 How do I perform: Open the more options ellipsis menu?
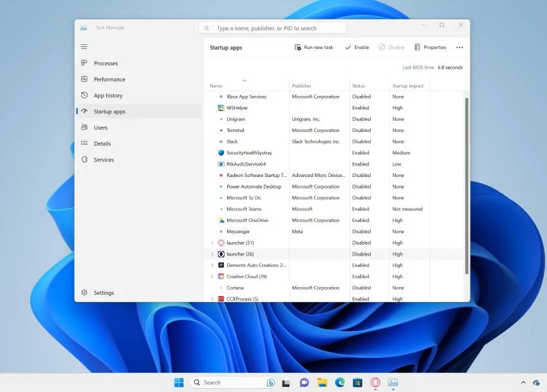[x=459, y=48]
